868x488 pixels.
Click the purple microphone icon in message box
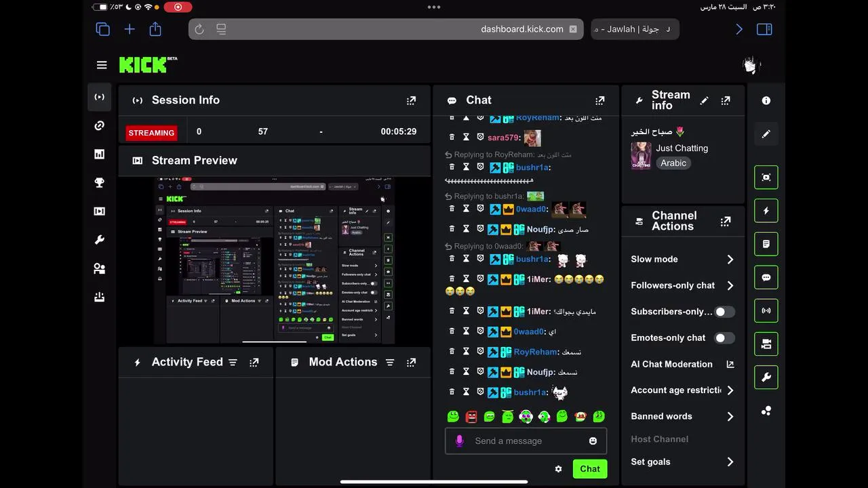(459, 441)
